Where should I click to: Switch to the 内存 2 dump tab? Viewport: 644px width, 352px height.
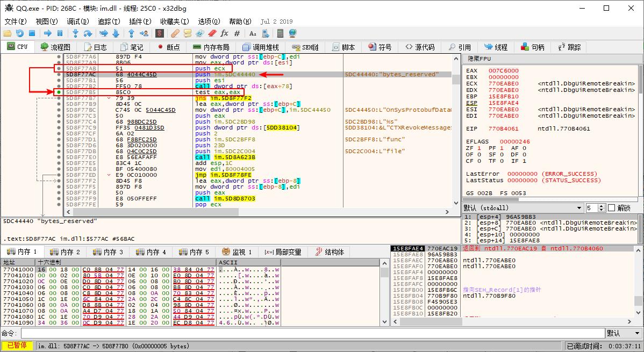65,252
